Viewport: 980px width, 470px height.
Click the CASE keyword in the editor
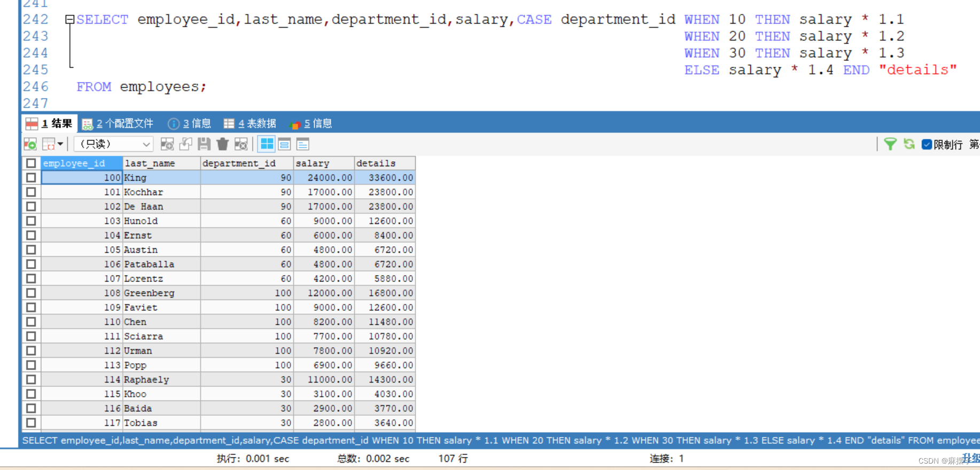point(534,20)
